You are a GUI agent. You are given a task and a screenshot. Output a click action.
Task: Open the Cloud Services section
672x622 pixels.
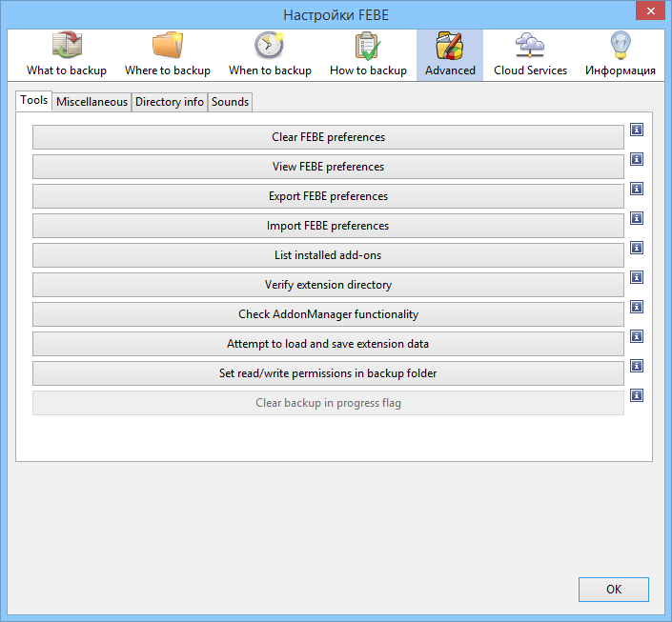tap(530, 55)
